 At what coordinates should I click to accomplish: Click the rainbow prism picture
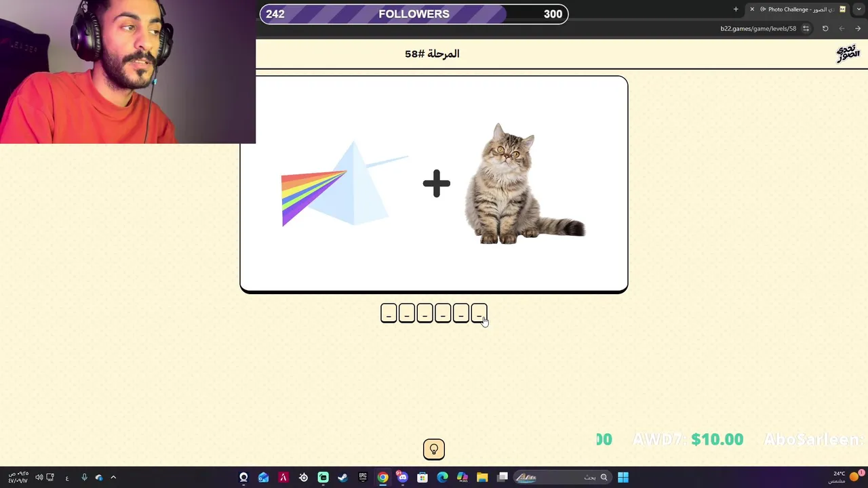tap(344, 184)
